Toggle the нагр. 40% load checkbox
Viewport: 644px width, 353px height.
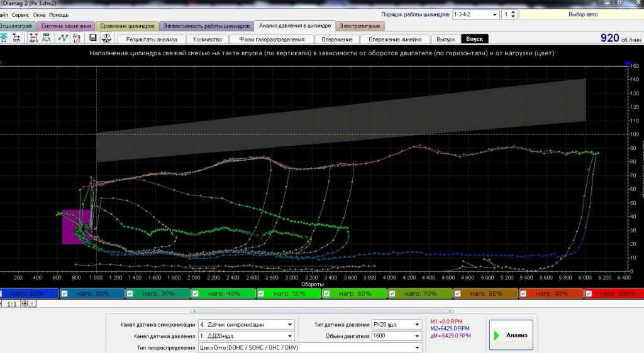[196, 293]
